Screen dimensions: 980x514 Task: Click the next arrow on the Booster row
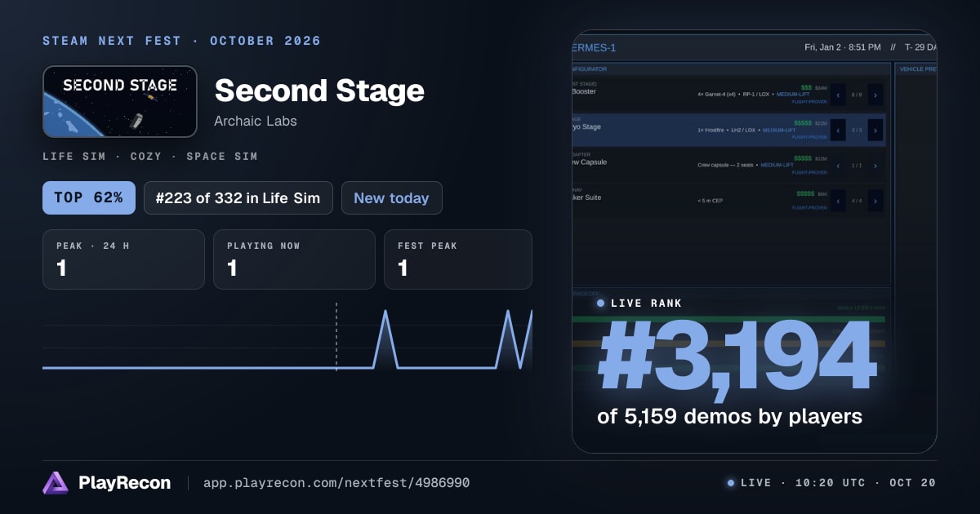(x=875, y=95)
